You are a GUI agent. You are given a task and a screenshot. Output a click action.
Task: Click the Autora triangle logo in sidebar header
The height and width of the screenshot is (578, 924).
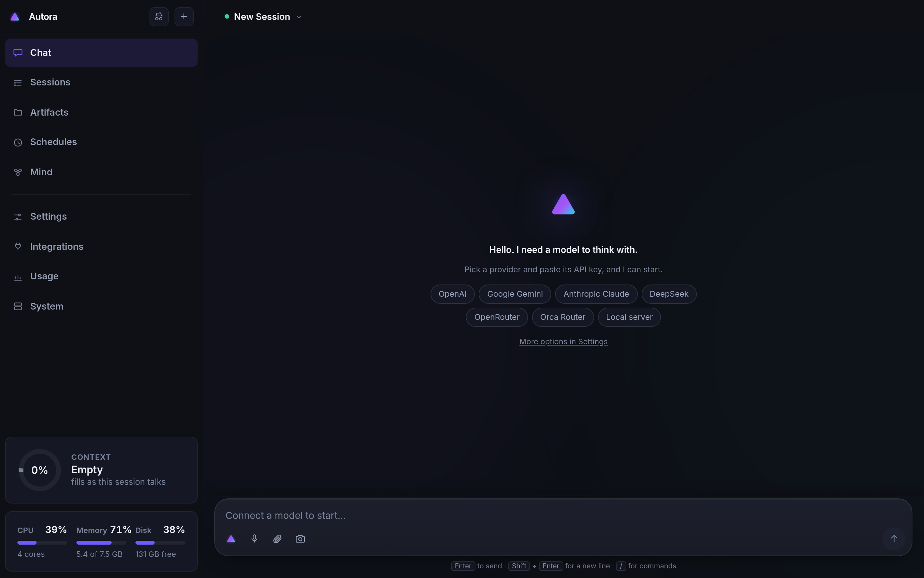[15, 17]
